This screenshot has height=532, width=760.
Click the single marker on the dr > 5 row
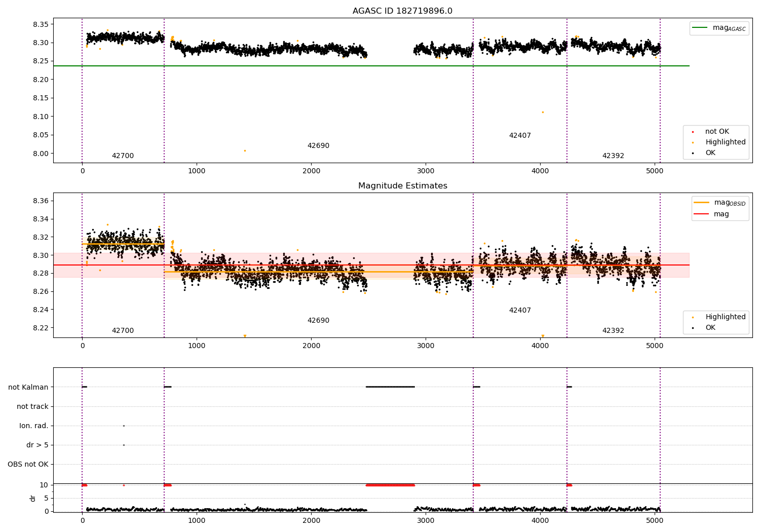tap(124, 445)
